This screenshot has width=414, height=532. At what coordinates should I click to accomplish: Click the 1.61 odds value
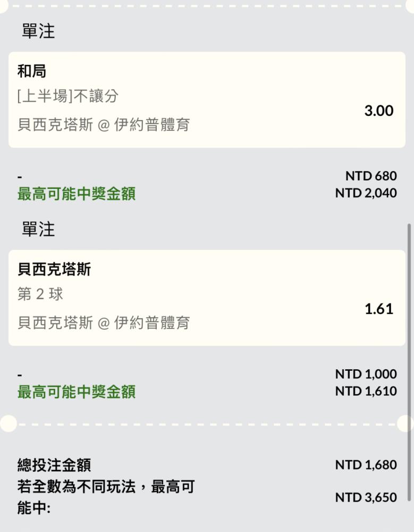point(379,309)
